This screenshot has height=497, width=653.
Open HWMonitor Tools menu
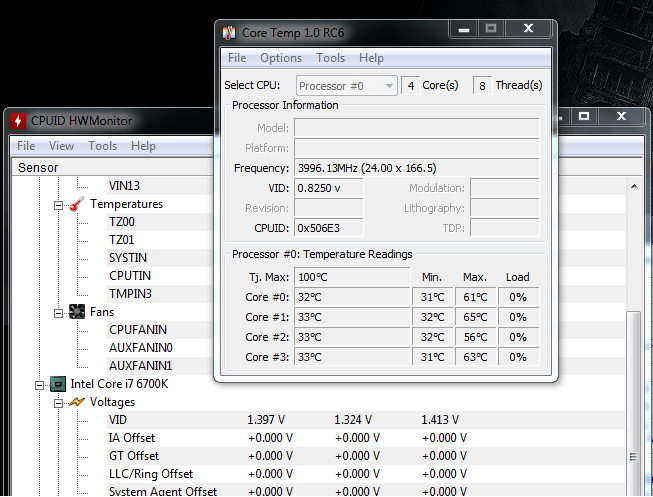pyautogui.click(x=102, y=146)
